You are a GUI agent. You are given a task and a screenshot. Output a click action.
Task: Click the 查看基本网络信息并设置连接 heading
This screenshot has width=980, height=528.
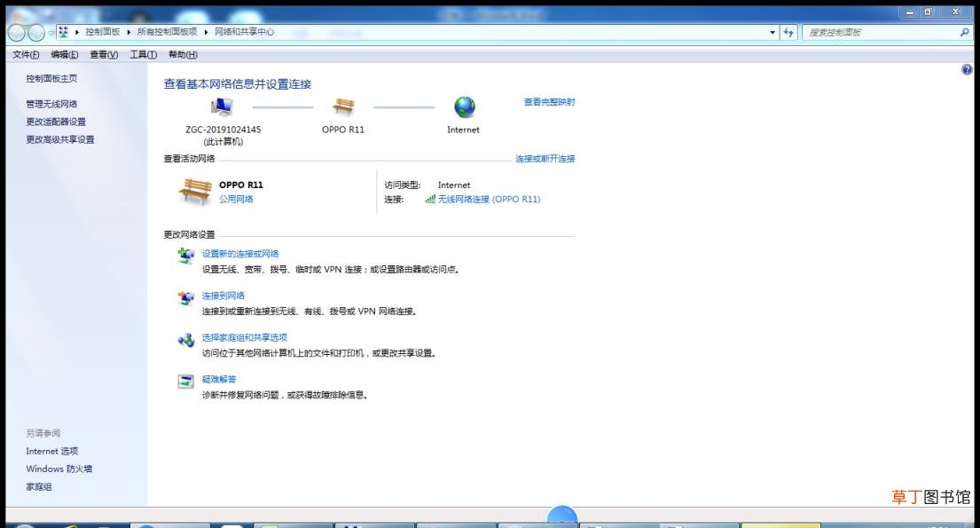(x=238, y=83)
